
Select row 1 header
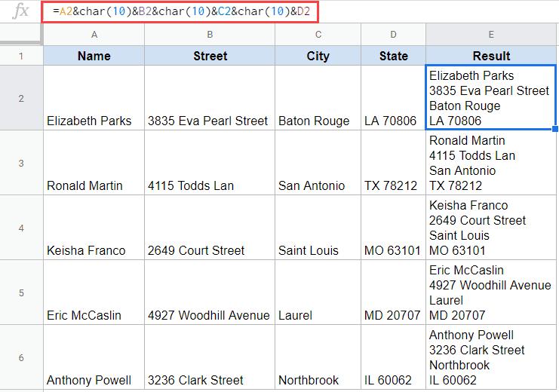pyautogui.click(x=21, y=56)
